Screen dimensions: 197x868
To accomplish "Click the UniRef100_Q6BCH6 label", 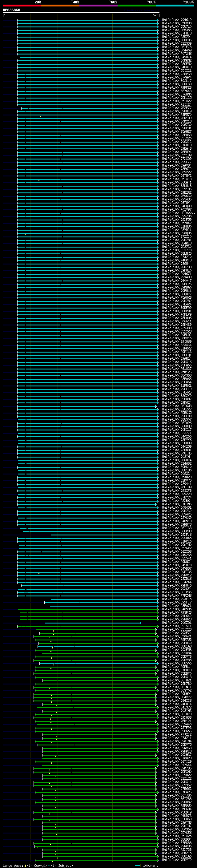I will 177,40.
